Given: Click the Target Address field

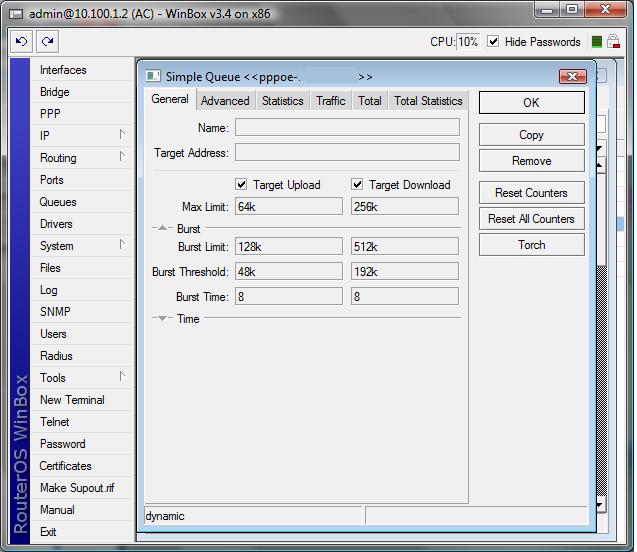Looking at the screenshot, I should click(347, 152).
